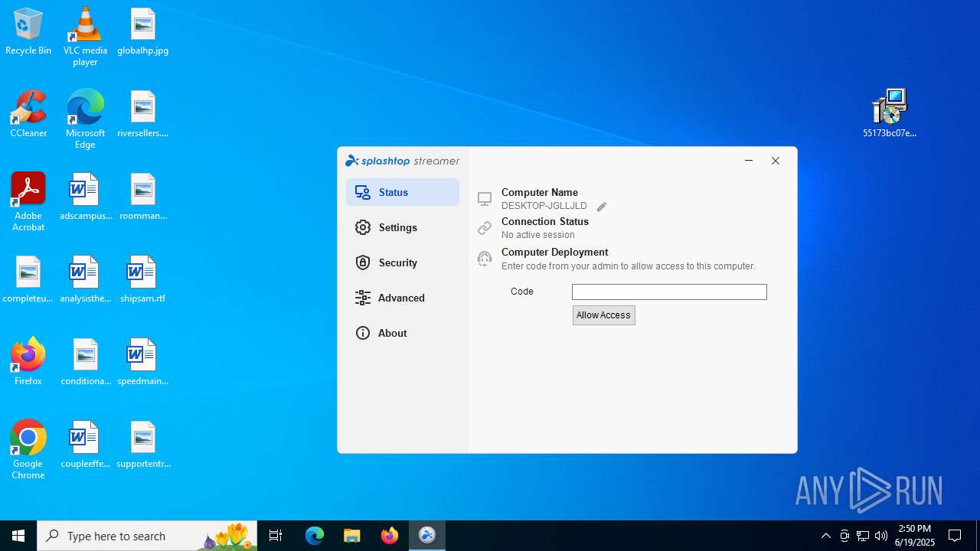
Task: Launch Firefox from the taskbar
Action: click(390, 536)
